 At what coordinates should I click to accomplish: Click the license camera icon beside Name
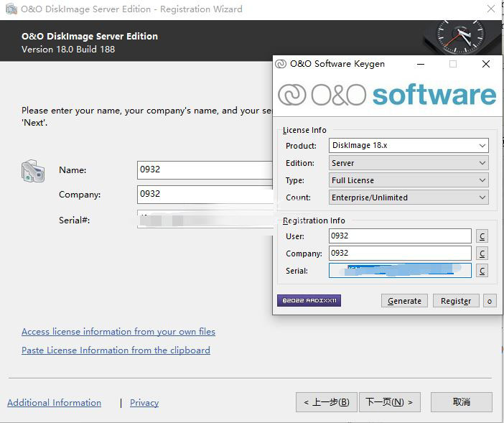(33, 171)
